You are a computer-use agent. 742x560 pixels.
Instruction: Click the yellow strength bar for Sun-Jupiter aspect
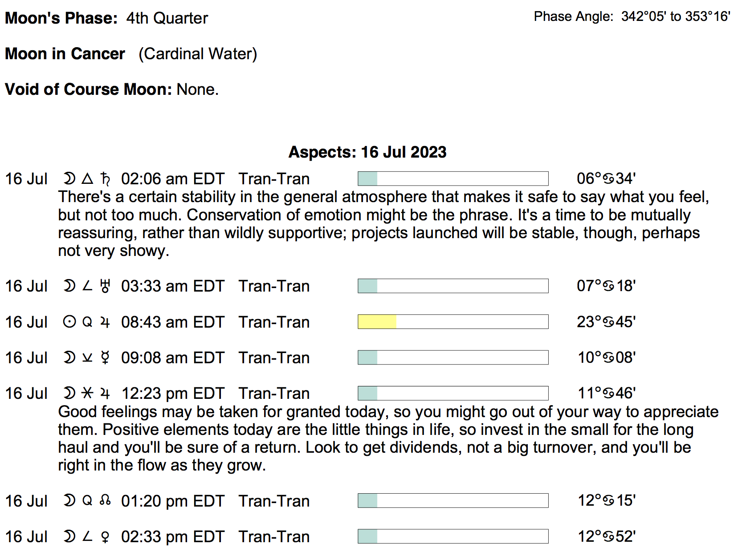pos(377,322)
